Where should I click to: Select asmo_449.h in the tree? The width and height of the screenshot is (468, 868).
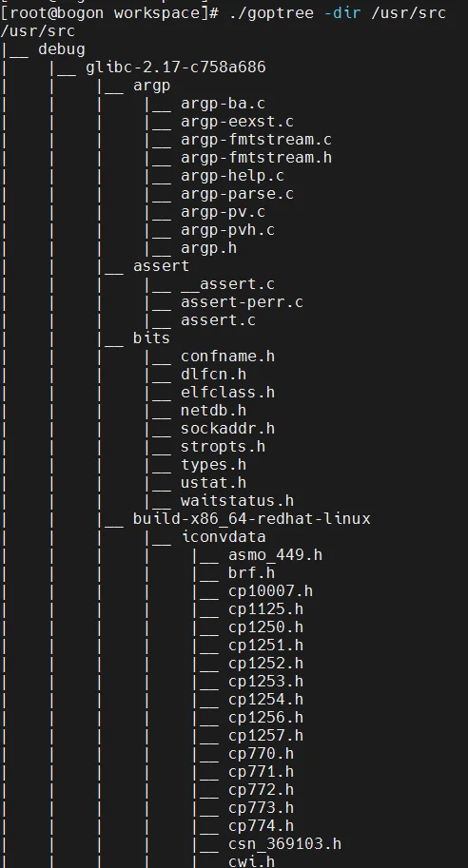pyautogui.click(x=275, y=555)
